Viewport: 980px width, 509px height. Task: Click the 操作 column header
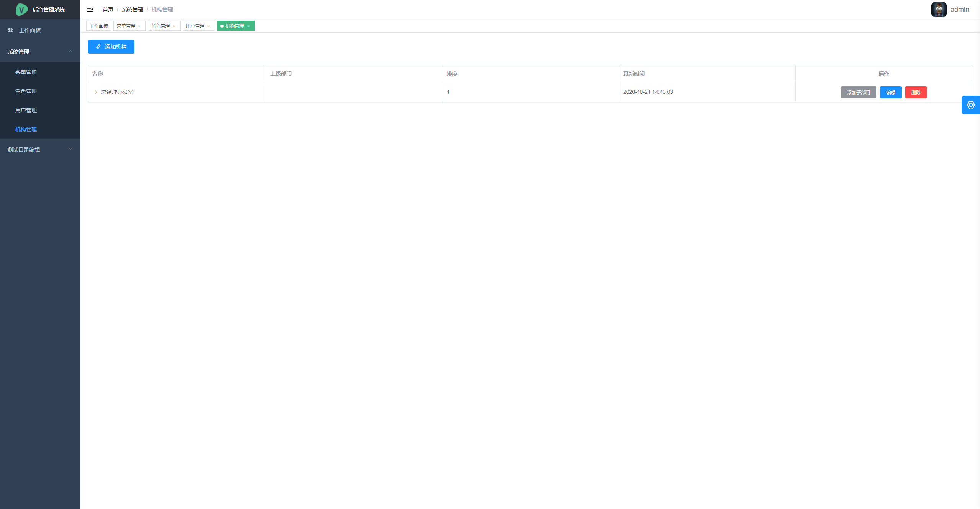point(884,74)
